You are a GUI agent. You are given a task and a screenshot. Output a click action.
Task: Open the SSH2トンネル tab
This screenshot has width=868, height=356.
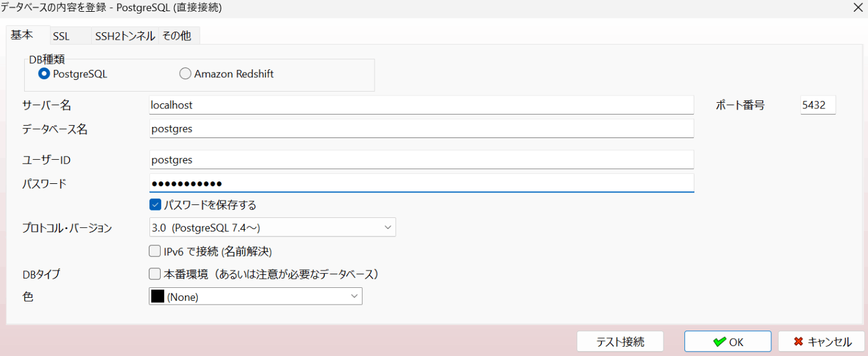tap(125, 37)
